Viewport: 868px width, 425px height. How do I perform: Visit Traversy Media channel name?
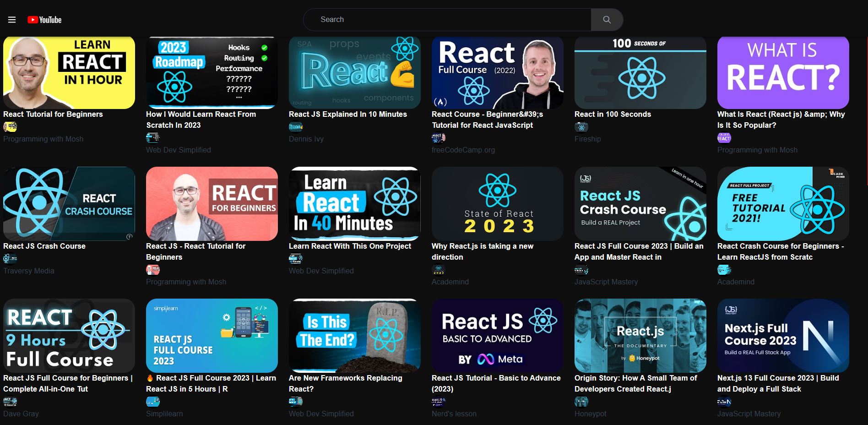29,271
